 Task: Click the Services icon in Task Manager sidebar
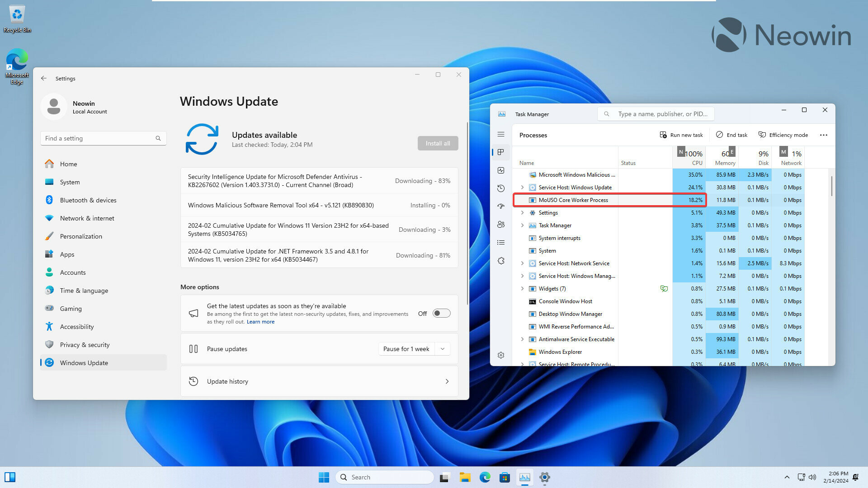click(501, 260)
